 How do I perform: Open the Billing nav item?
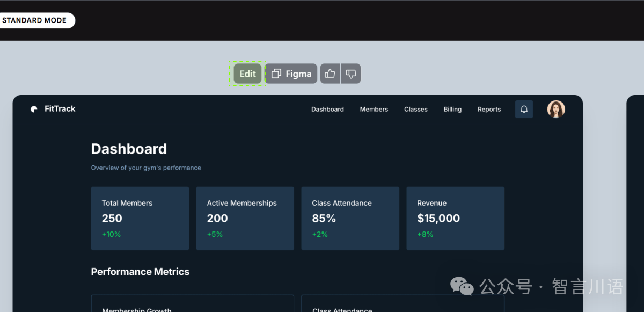452,109
